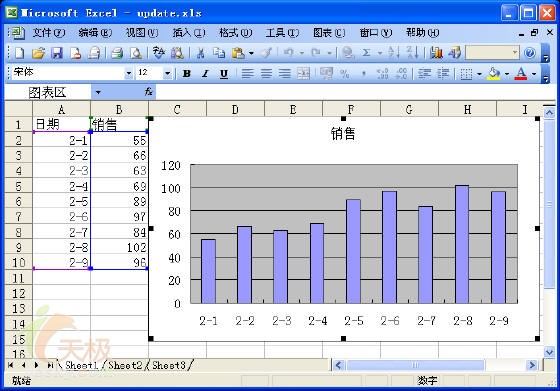Select cell B9 containing 102
This screenshot has height=391, width=560.
pyautogui.click(x=119, y=247)
